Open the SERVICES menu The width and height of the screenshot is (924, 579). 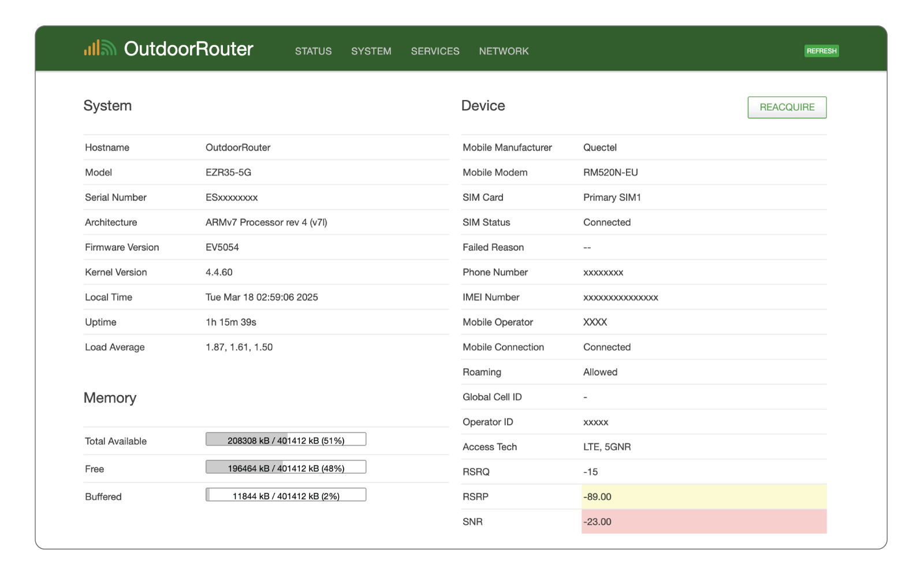click(x=435, y=51)
